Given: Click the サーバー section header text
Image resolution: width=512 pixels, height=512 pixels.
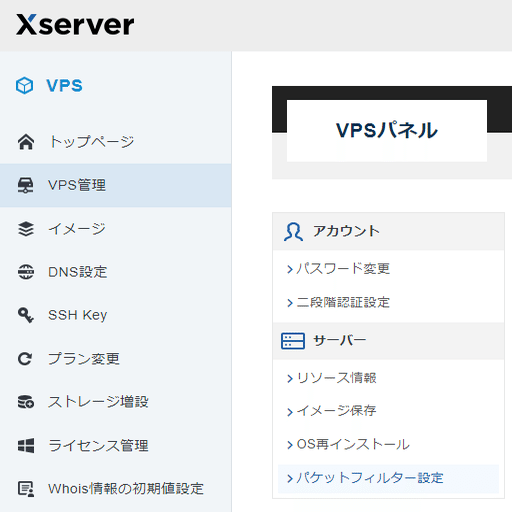Looking at the screenshot, I should click(340, 341).
